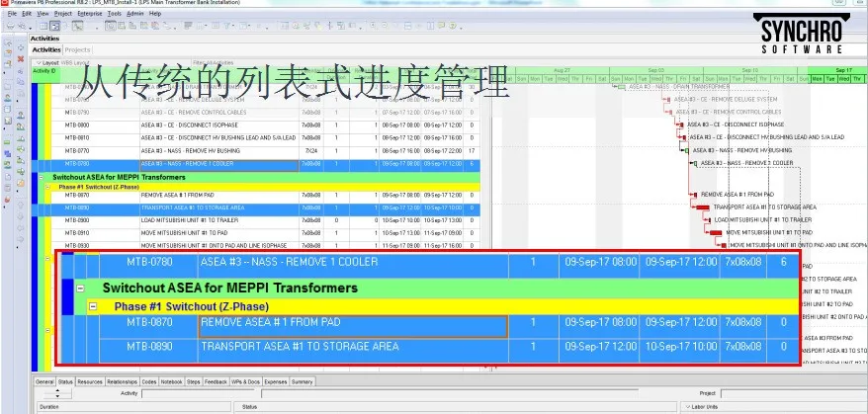This screenshot has height=414, width=868.
Task: Open the General details tab
Action: [44, 382]
